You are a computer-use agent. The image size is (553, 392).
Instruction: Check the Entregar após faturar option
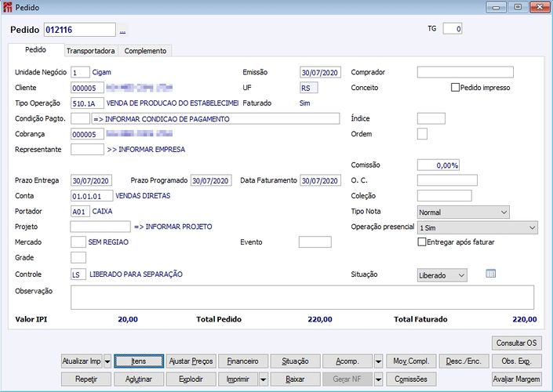tap(421, 242)
